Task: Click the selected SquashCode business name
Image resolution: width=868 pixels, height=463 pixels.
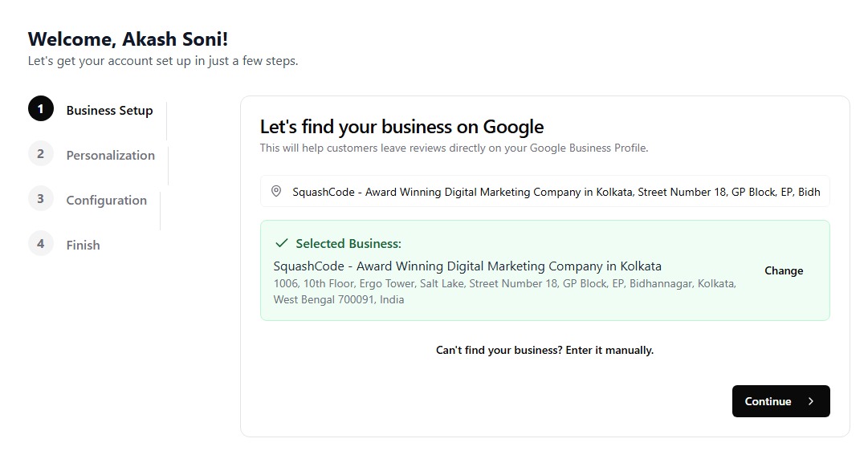Action: pos(467,266)
